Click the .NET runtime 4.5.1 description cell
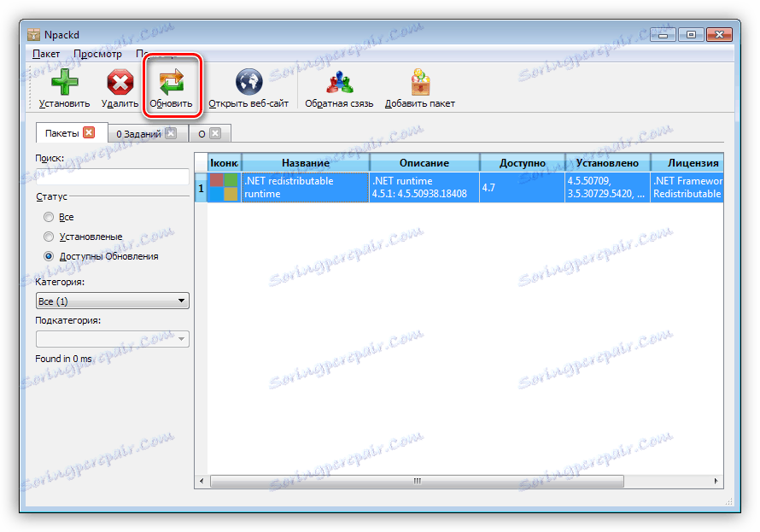This screenshot has width=760, height=532. point(424,188)
